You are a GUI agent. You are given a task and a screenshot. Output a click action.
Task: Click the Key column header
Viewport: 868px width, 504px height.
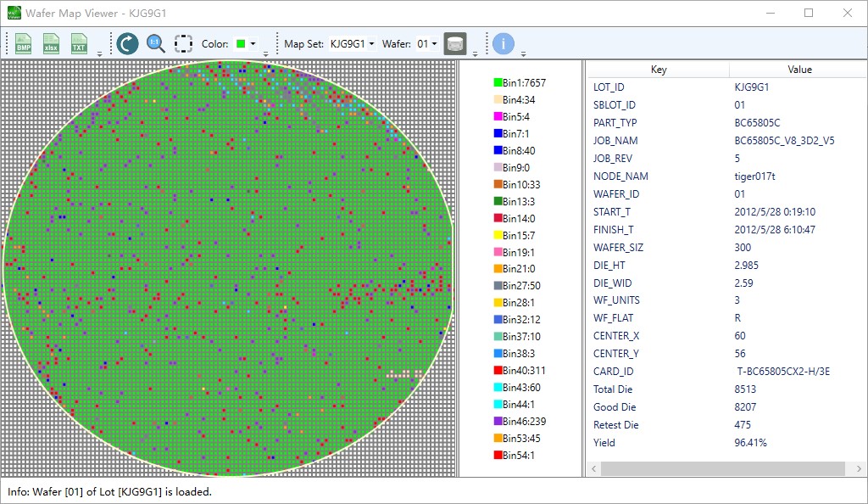[x=658, y=70]
